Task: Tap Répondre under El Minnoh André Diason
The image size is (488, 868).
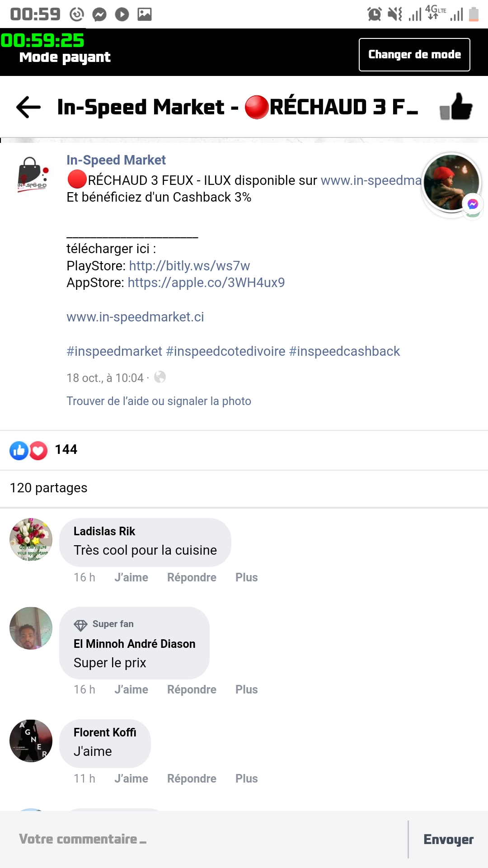Action: [192, 689]
